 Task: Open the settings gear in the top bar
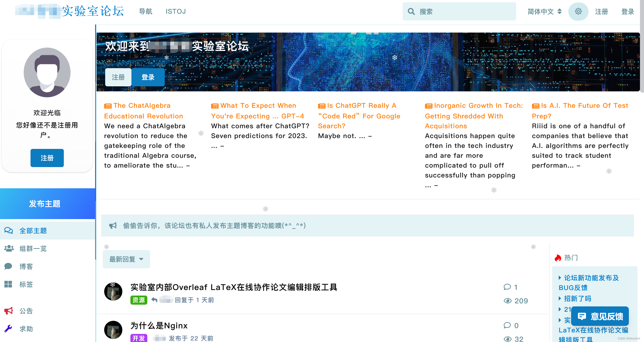(x=578, y=11)
